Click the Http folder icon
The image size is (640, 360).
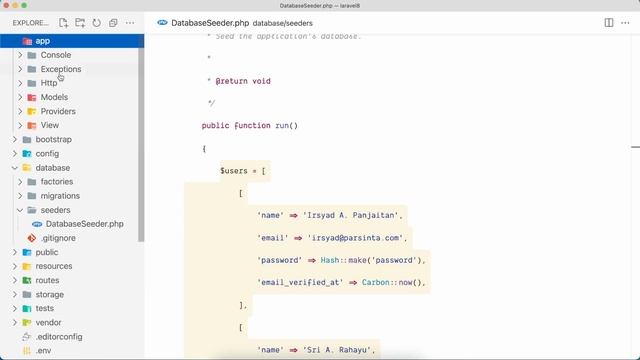[32, 83]
